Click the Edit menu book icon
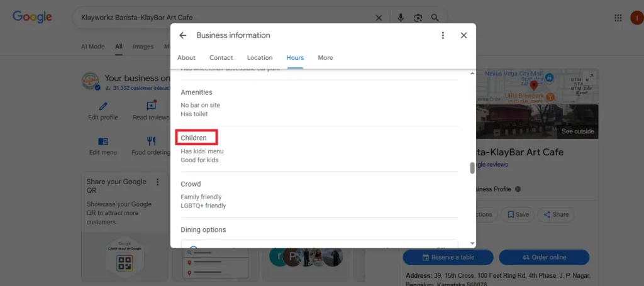The width and height of the screenshot is (644, 286). pos(103,141)
